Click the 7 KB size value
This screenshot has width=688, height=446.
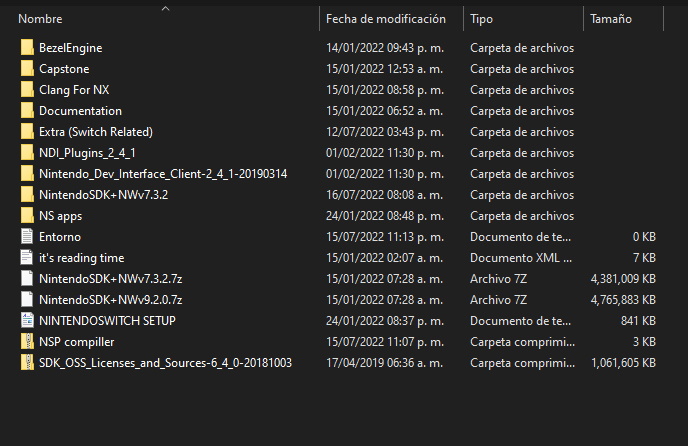(x=644, y=258)
